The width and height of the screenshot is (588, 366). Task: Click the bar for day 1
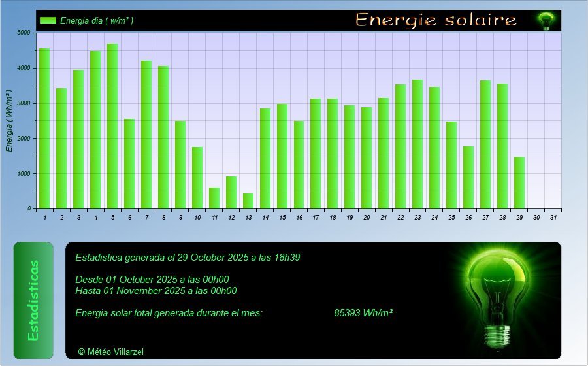[x=44, y=129]
